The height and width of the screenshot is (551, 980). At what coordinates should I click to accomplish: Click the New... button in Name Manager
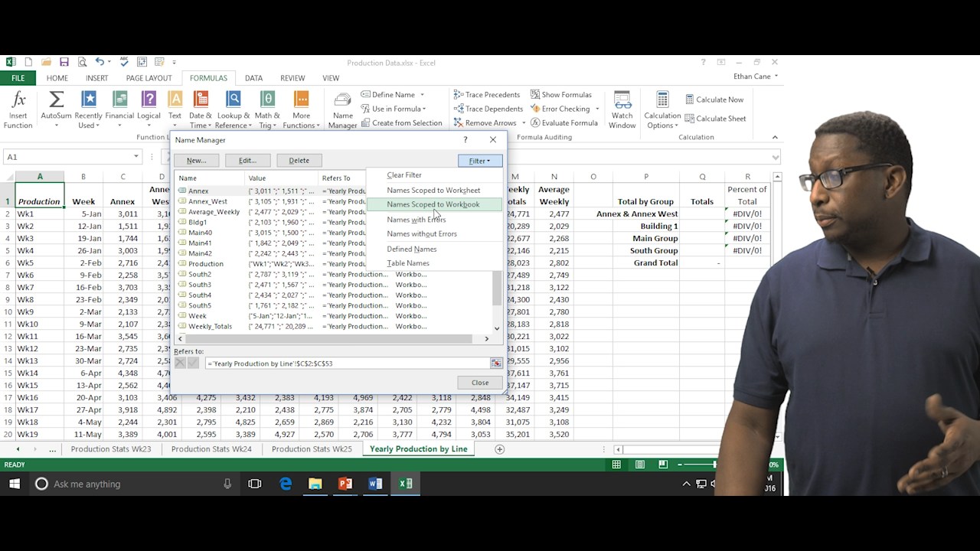click(196, 161)
